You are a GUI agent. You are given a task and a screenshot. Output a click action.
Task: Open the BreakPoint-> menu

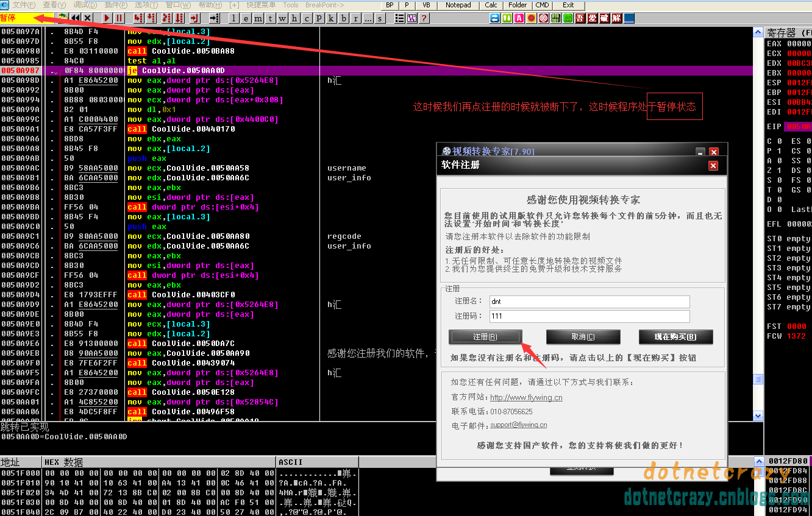coord(325,5)
